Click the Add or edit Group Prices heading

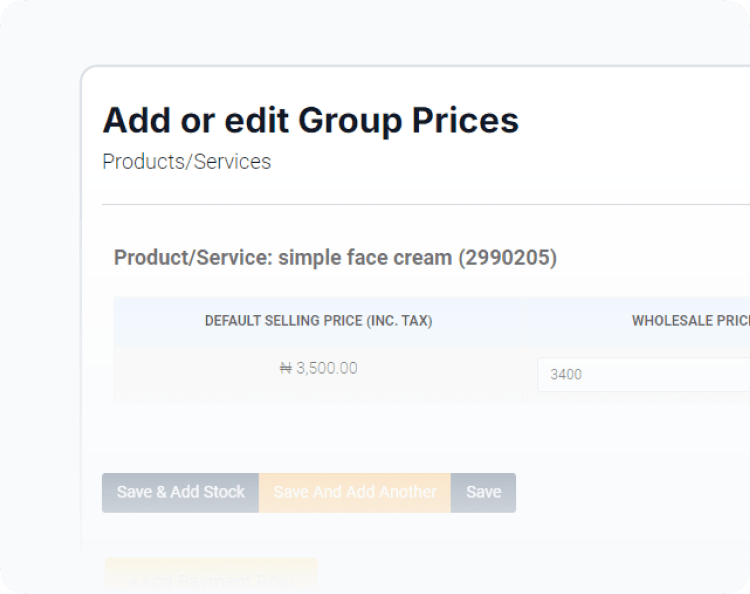click(310, 121)
